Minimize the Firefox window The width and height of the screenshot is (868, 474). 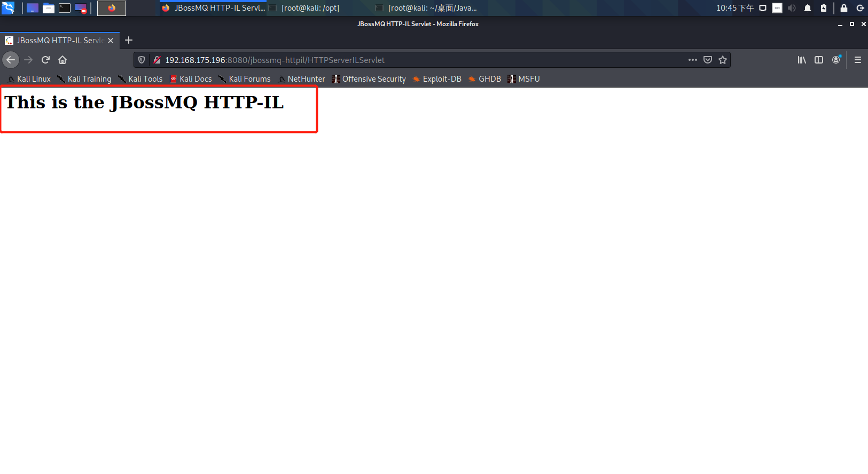[x=840, y=24]
